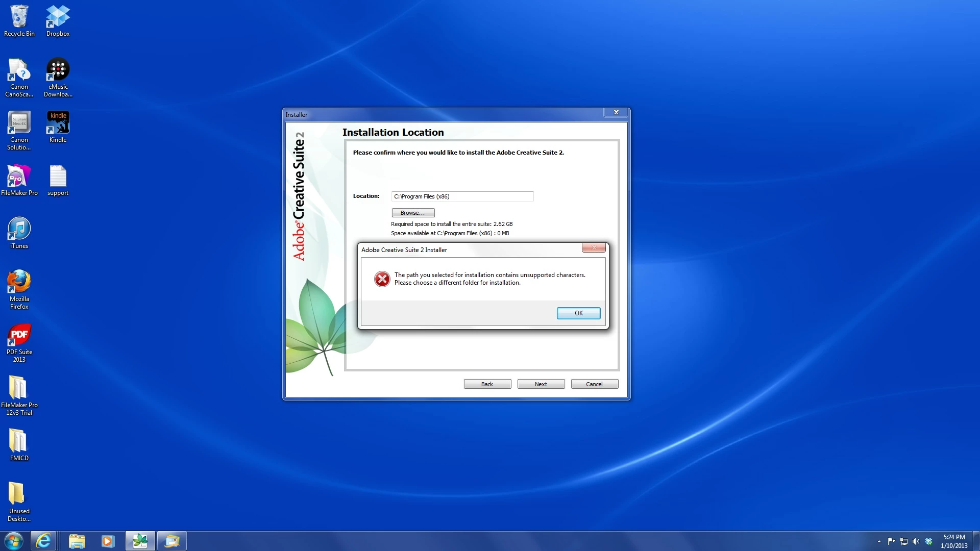Click OK in the error dialog
This screenshot has height=551, width=980.
click(578, 313)
